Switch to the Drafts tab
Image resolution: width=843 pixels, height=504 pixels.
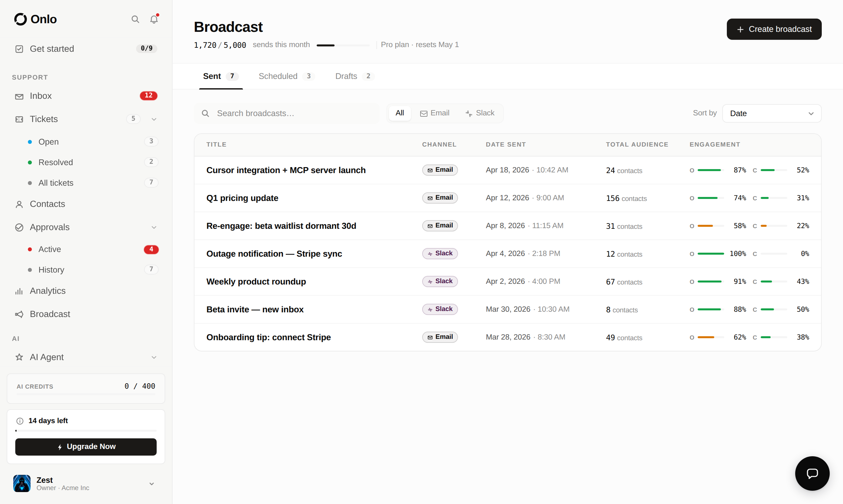pos(354,76)
